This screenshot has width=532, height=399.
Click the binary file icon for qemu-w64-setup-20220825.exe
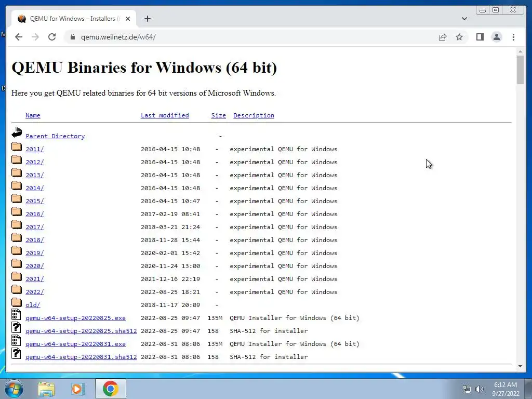pos(16,314)
